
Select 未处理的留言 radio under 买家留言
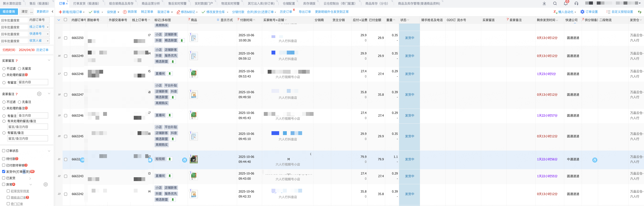tap(4, 75)
